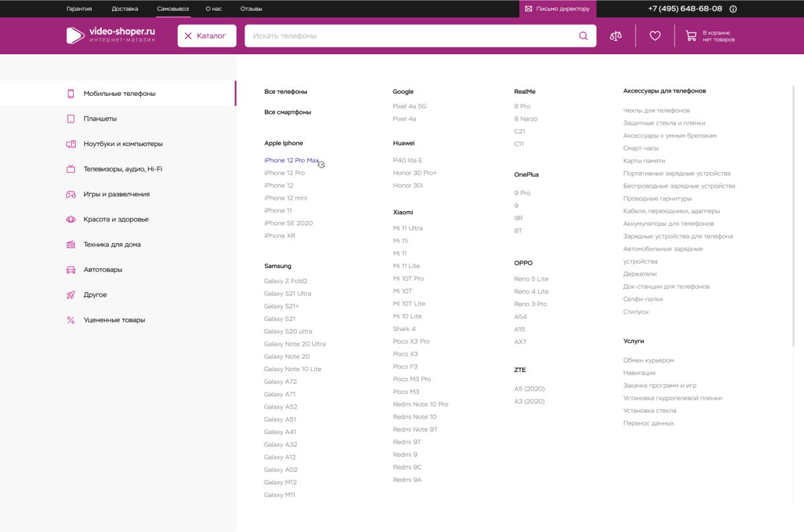Select Ноутбуки и компьютеры category
Image resolution: width=804 pixels, height=532 pixels.
(x=123, y=144)
